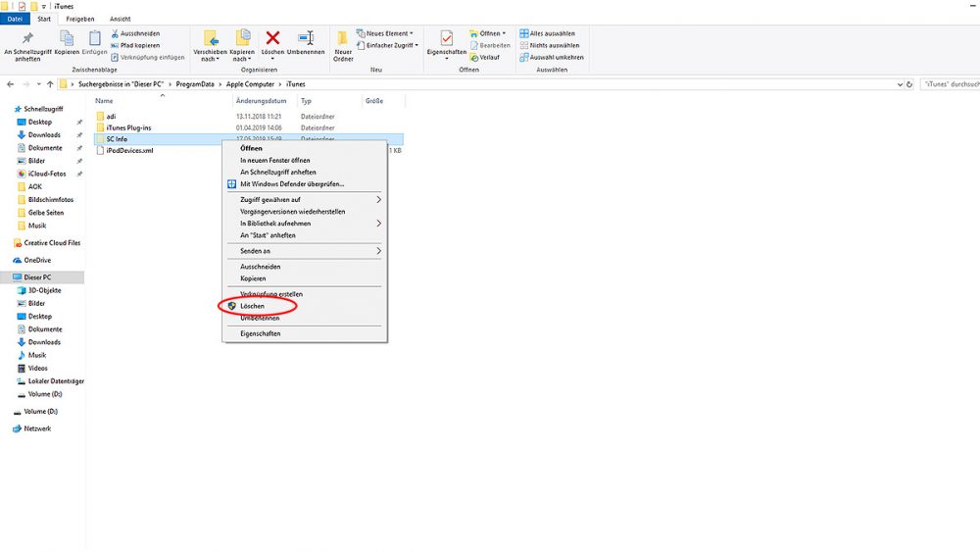
Task: Sort by the Typ column header
Action: [306, 101]
